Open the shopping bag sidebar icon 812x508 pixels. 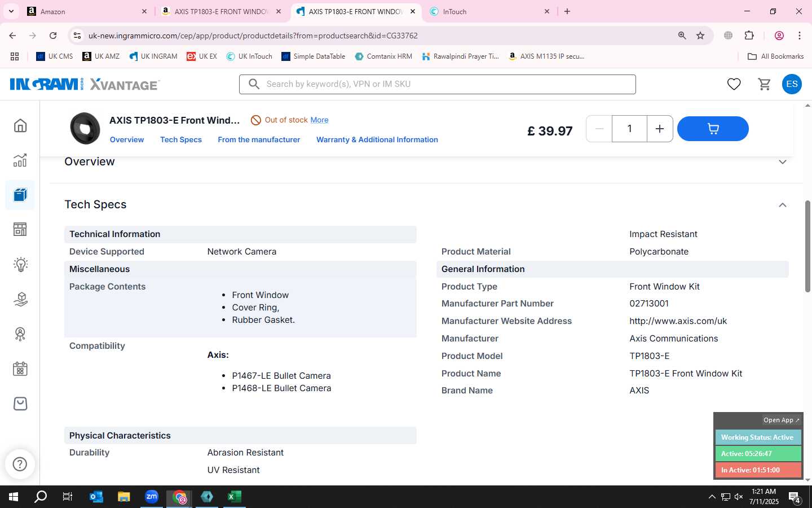pos(20,404)
